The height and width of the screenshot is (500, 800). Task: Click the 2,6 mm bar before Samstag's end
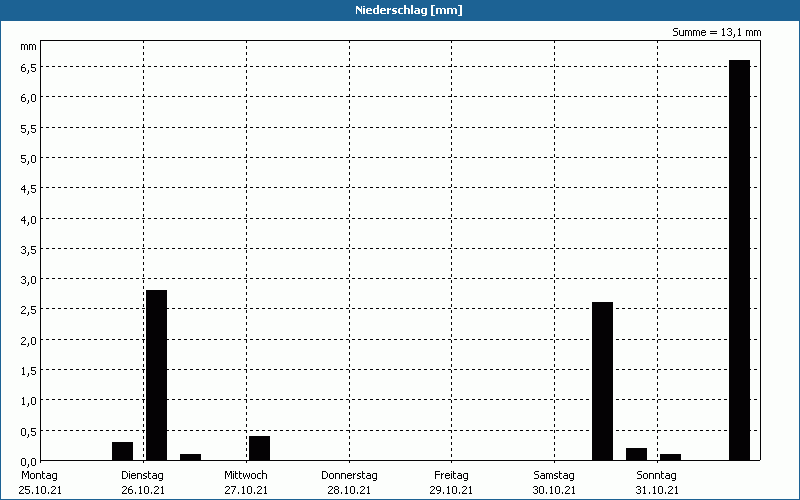click(602, 381)
